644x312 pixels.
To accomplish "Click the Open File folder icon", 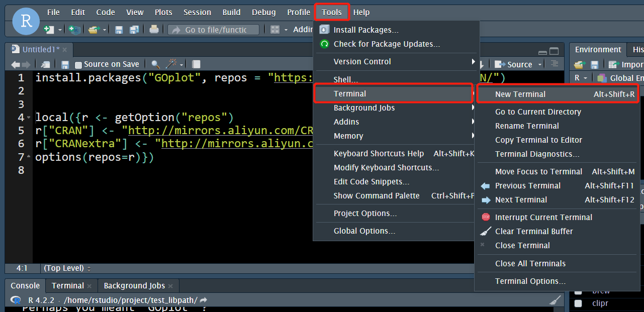I will 93,30.
